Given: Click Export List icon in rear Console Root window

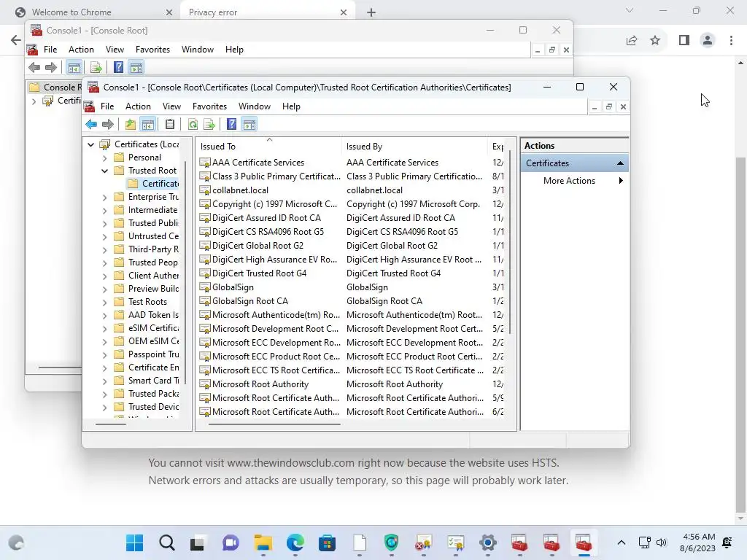Looking at the screenshot, I should point(96,68).
